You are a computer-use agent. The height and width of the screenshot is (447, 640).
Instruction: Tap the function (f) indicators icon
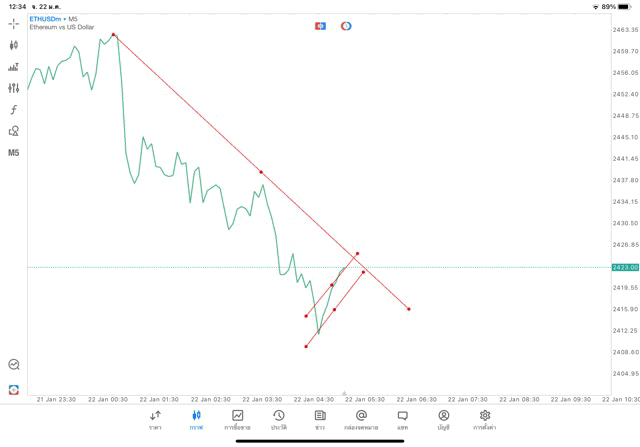coord(14,110)
